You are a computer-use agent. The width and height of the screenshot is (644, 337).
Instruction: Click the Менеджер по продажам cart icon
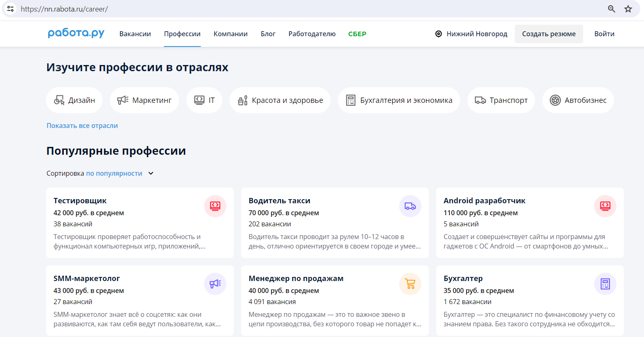pyautogui.click(x=410, y=284)
